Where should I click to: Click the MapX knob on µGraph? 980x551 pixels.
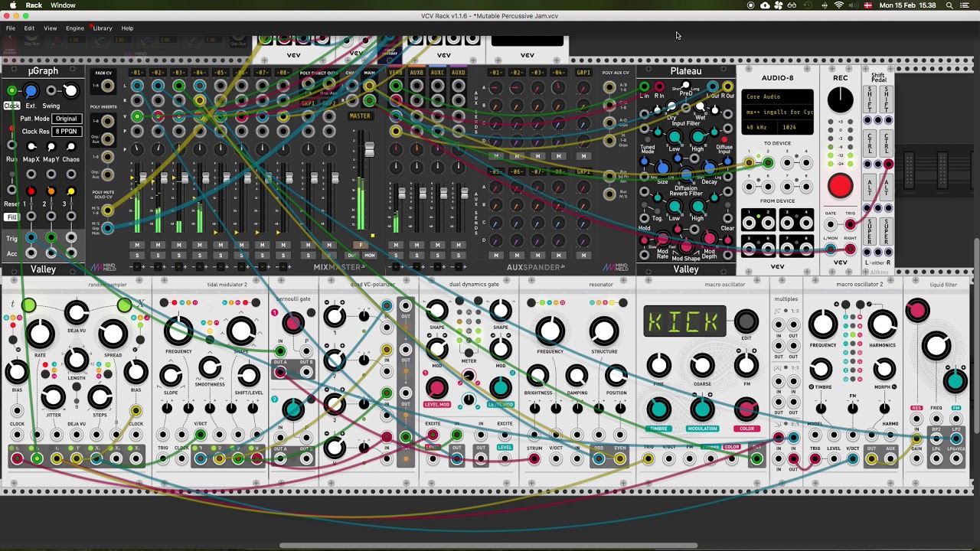point(31,147)
